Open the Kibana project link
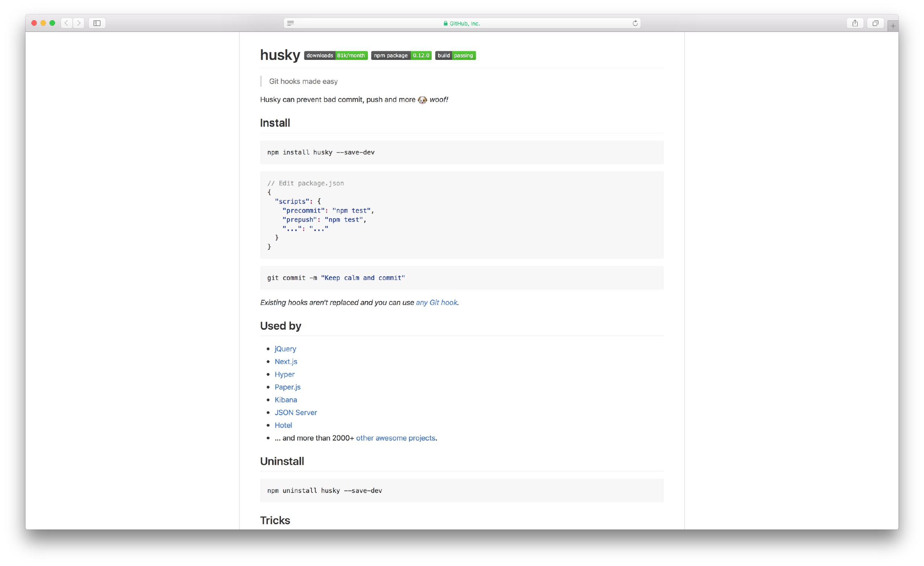This screenshot has width=924, height=566. (286, 400)
